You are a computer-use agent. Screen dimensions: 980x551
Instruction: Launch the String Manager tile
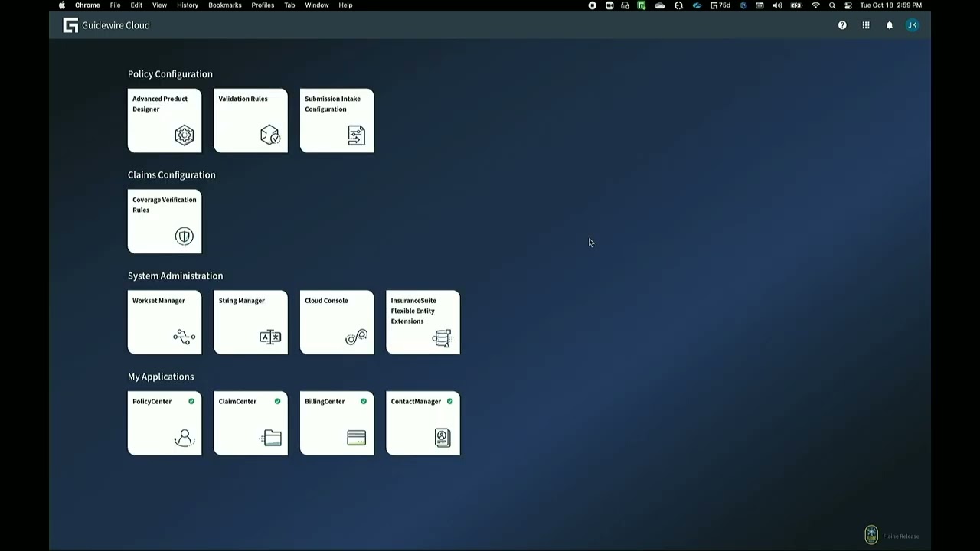[251, 322]
